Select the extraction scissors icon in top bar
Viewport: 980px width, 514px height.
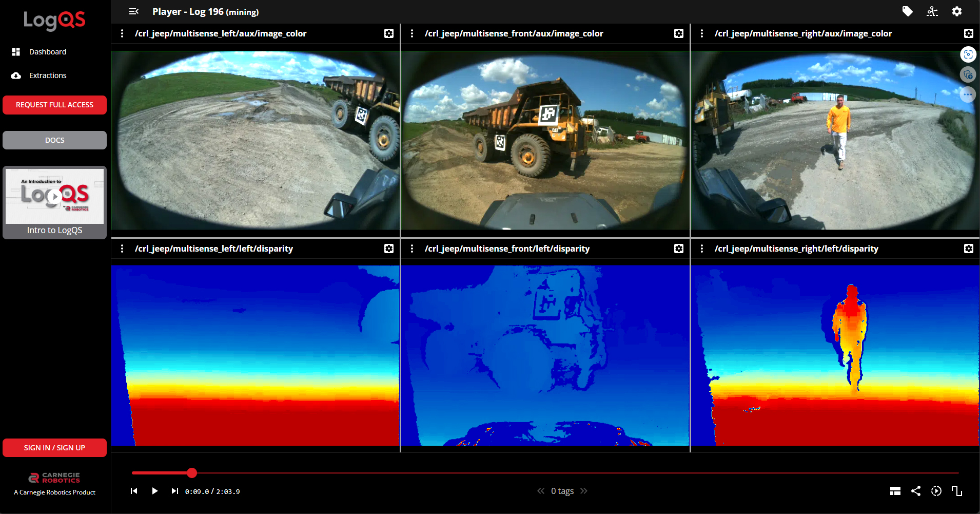coord(932,11)
